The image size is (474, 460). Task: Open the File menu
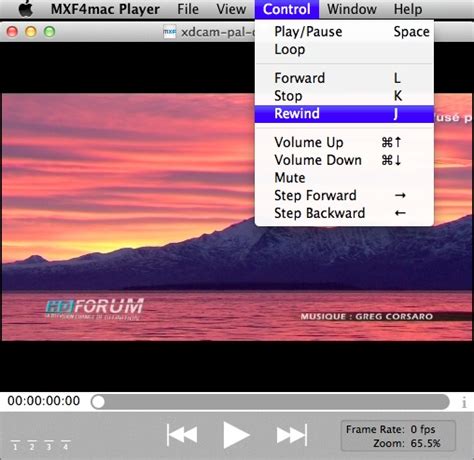pyautogui.click(x=188, y=9)
